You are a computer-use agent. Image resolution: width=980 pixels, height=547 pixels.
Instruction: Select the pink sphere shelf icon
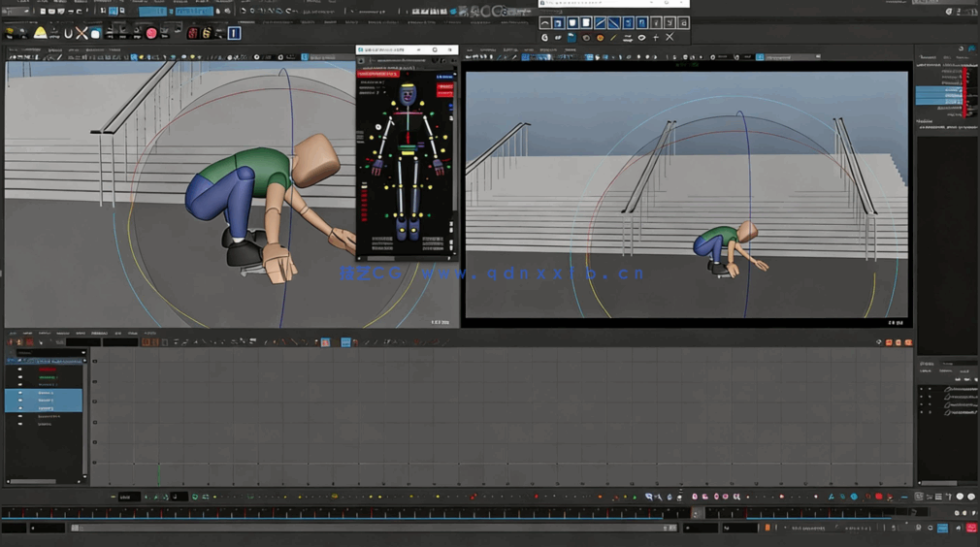(x=151, y=33)
